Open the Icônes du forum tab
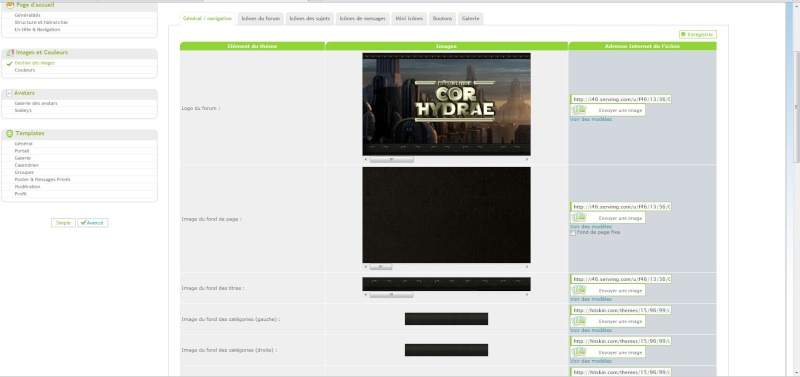800x377 pixels. [x=261, y=19]
